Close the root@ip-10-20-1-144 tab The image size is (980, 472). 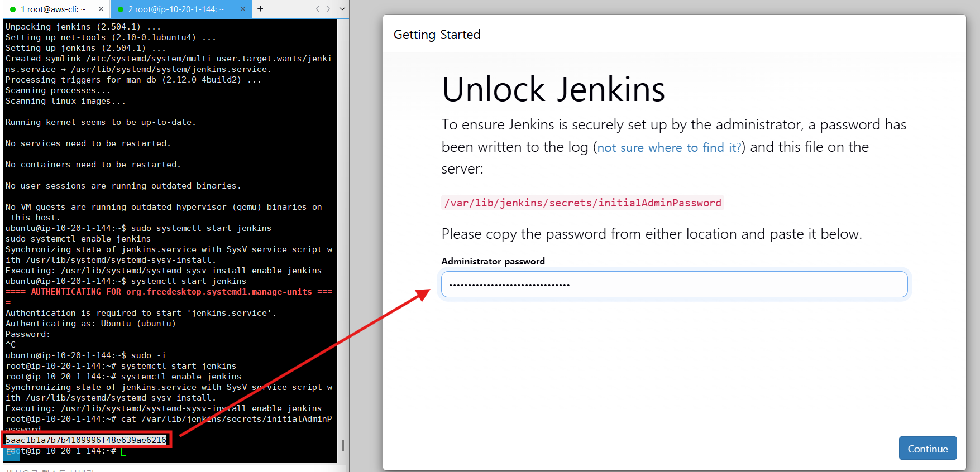pos(242,9)
